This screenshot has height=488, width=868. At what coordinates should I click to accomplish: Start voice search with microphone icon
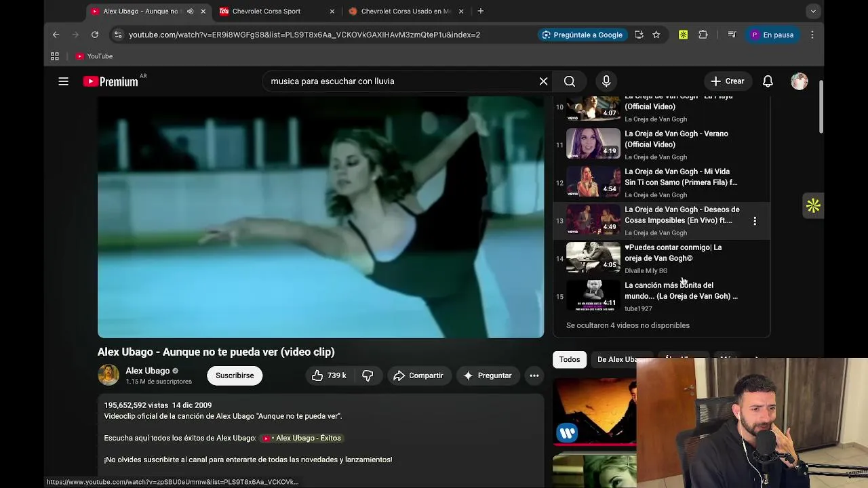pyautogui.click(x=606, y=81)
